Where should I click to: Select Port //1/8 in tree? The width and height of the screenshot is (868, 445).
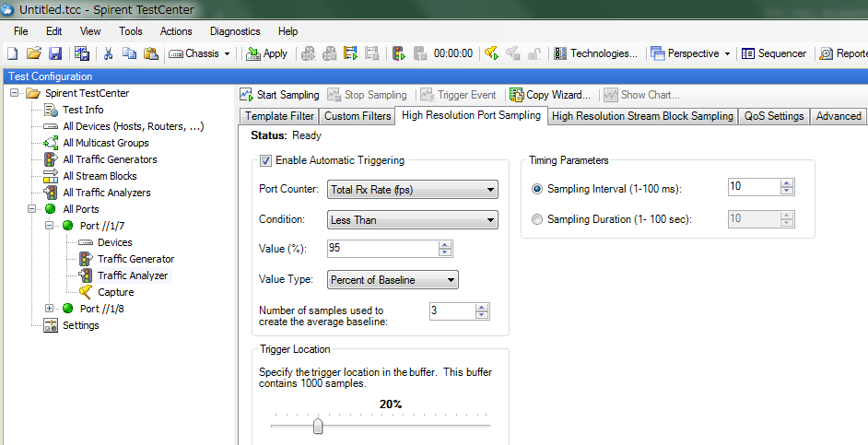[102, 309]
